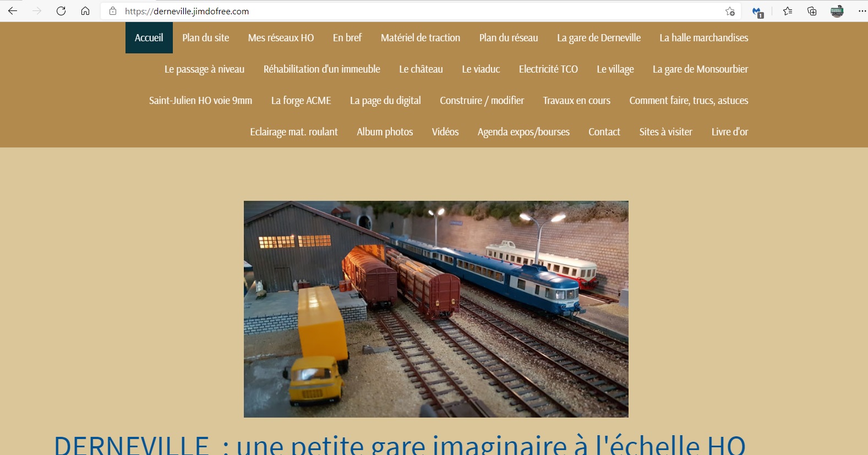Open the Livre d'or guestbook page
This screenshot has height=455, width=868.
[x=730, y=131]
